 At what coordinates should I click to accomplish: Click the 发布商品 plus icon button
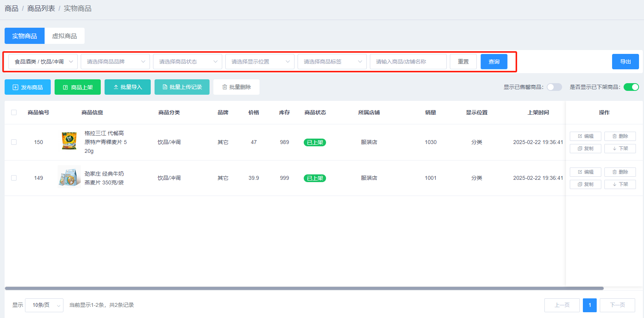click(x=28, y=87)
